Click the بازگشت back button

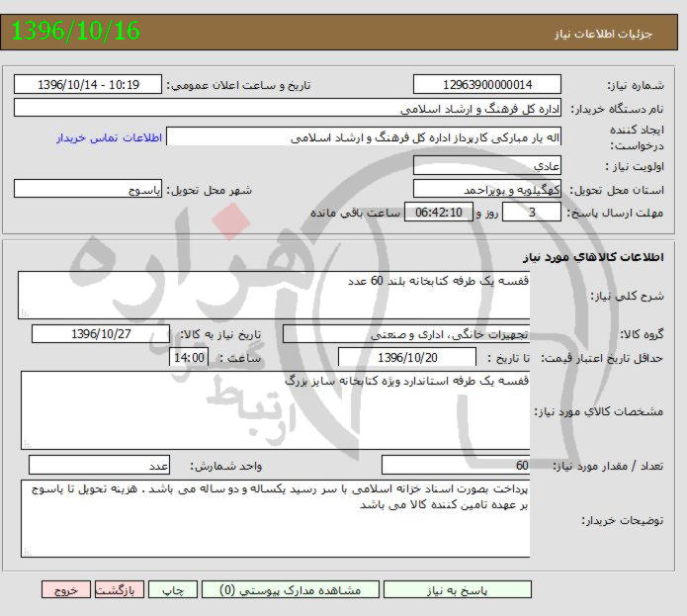click(120, 589)
